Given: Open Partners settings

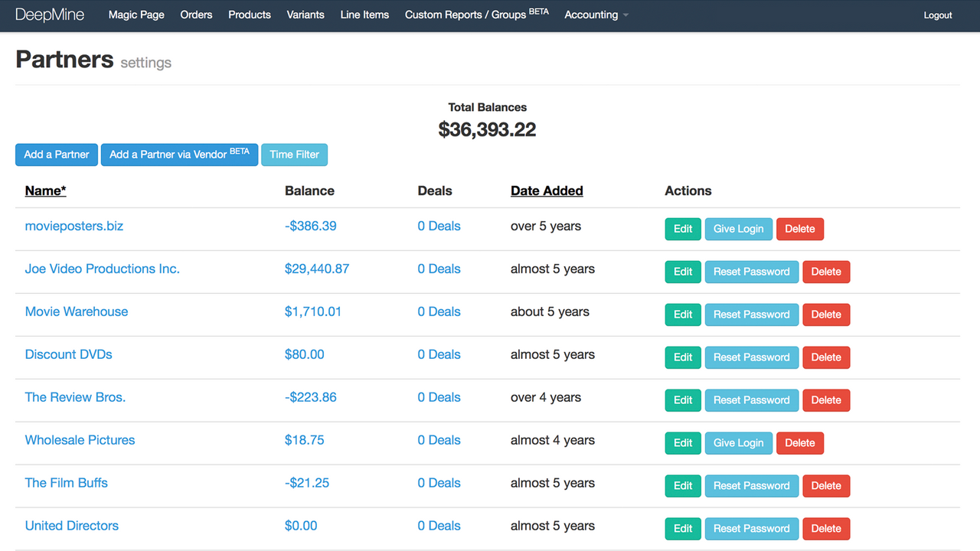Looking at the screenshot, I should [145, 63].
